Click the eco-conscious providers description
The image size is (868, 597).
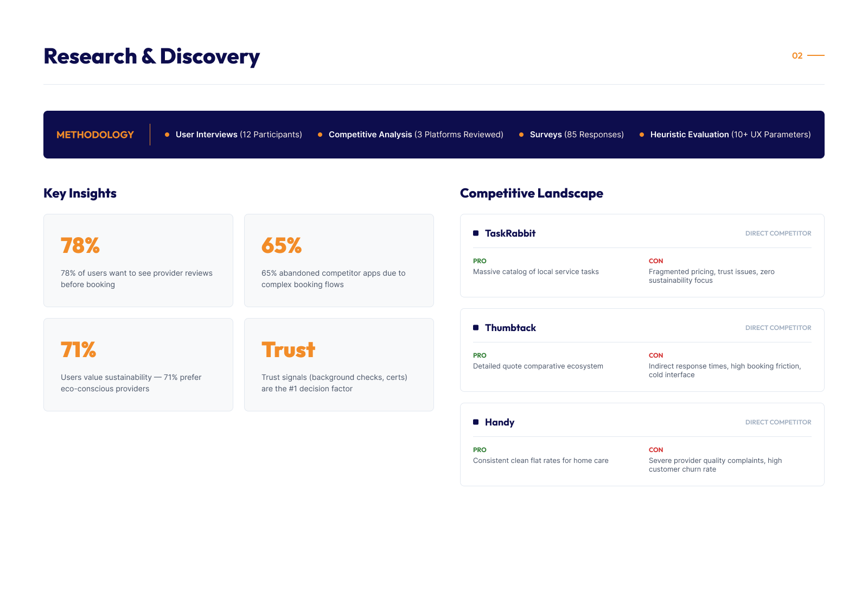pyautogui.click(x=131, y=383)
